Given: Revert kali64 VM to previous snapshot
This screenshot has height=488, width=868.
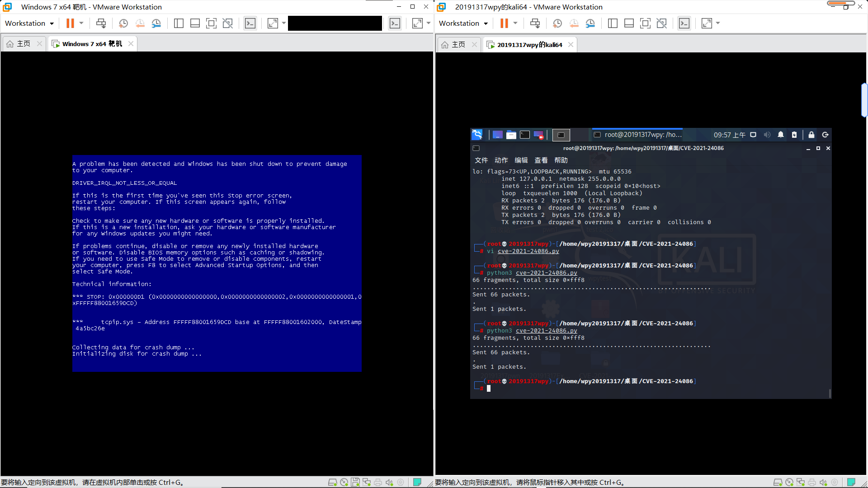Looking at the screenshot, I should click(574, 23).
